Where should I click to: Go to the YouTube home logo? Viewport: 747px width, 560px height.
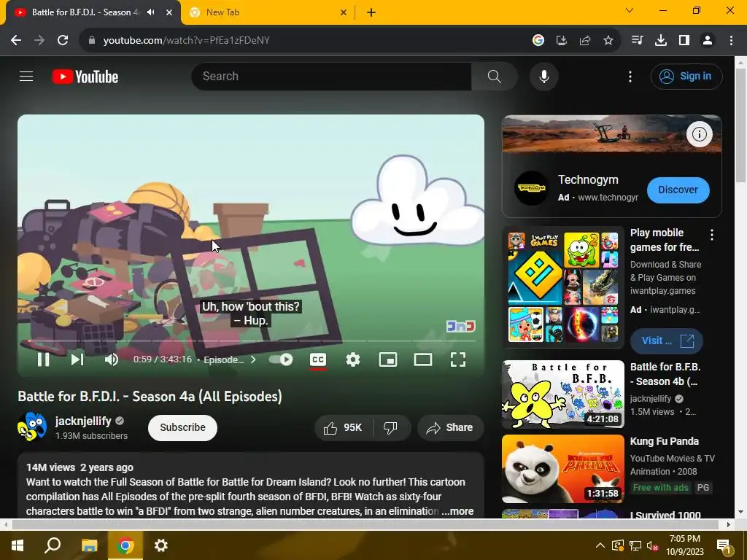click(85, 77)
